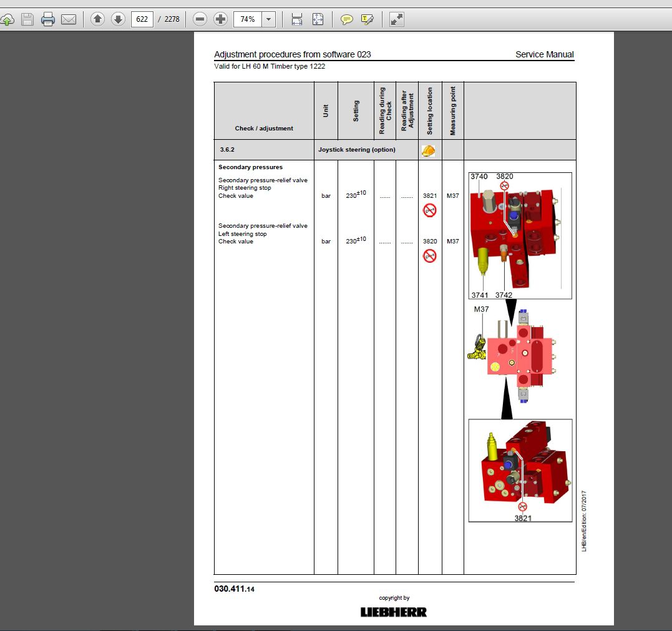The width and height of the screenshot is (672, 631).
Task: Select the highlight text tool
Action: (x=368, y=19)
